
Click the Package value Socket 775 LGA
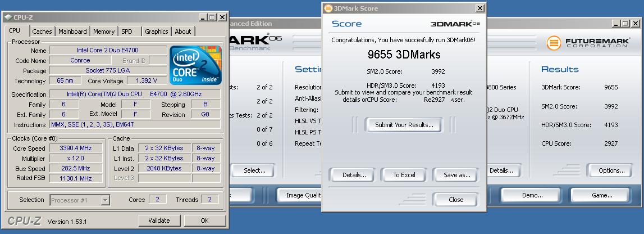pos(108,70)
